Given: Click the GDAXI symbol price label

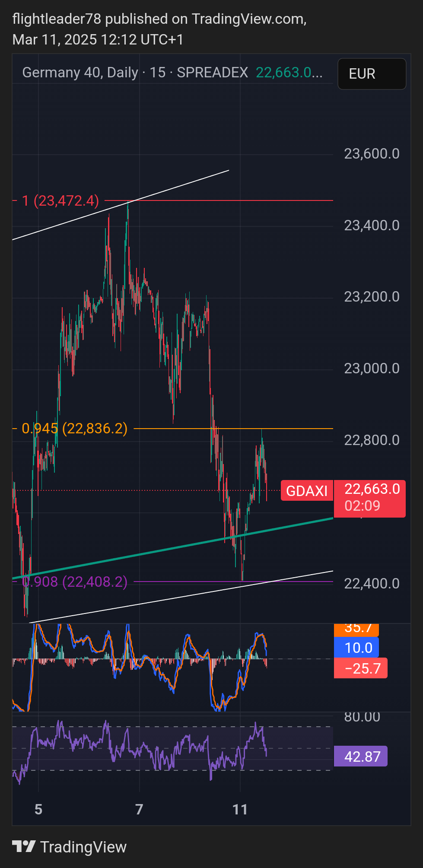Looking at the screenshot, I should click(x=307, y=491).
